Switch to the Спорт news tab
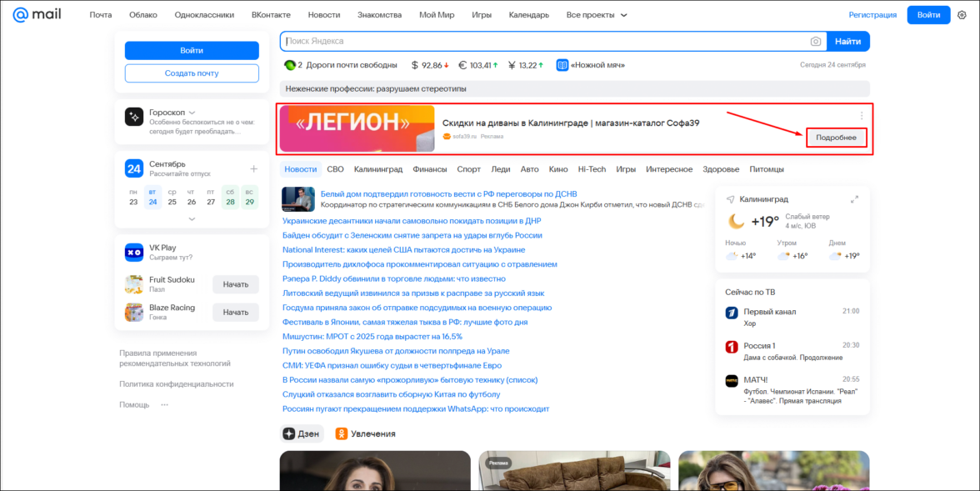The height and width of the screenshot is (491, 980). click(x=468, y=169)
